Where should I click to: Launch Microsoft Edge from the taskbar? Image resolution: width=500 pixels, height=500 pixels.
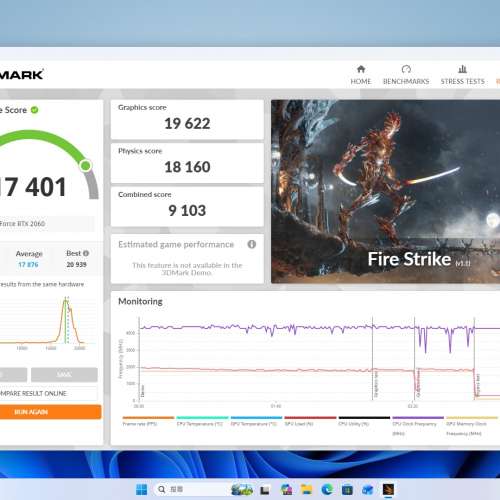pyautogui.click(x=327, y=489)
